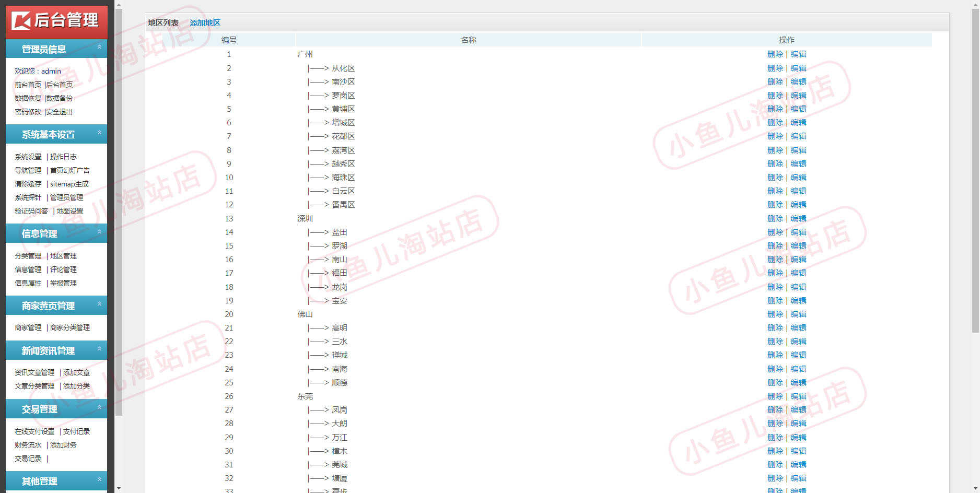Delete the 深圳 region row
Screen dimensions: 980x493
(x=775, y=219)
